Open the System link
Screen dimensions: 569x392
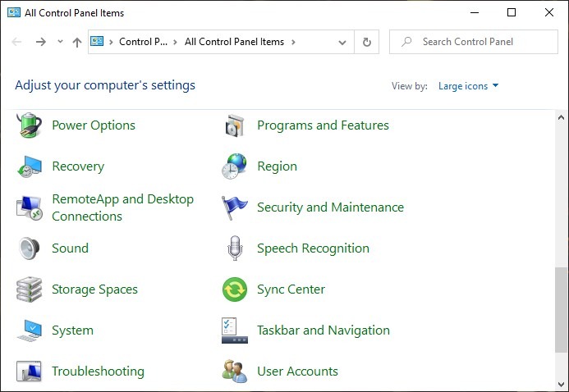(72, 330)
